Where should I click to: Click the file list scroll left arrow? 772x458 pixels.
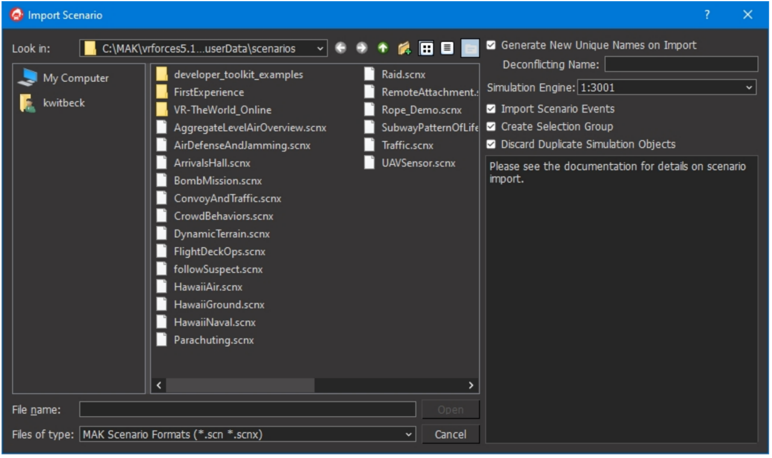click(159, 385)
